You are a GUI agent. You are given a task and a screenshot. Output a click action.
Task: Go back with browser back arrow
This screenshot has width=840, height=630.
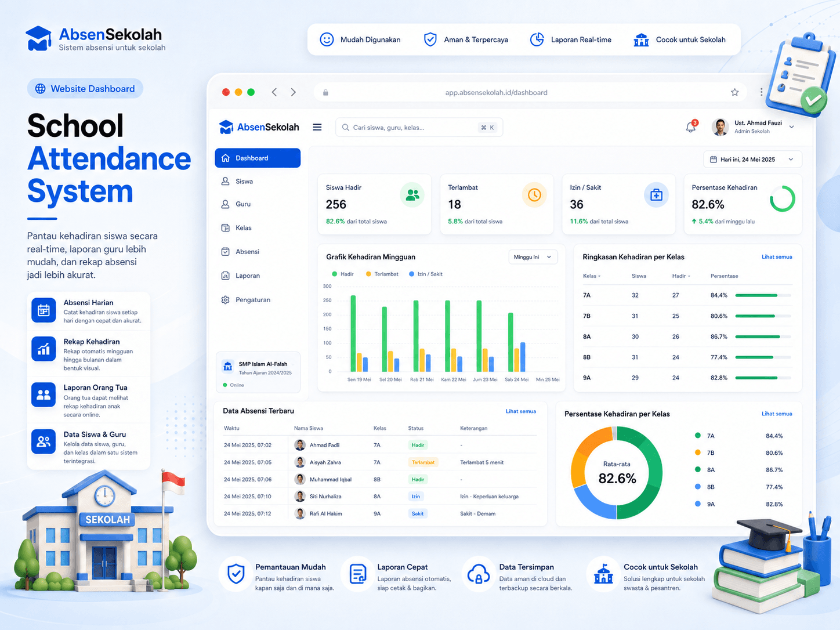click(x=274, y=92)
